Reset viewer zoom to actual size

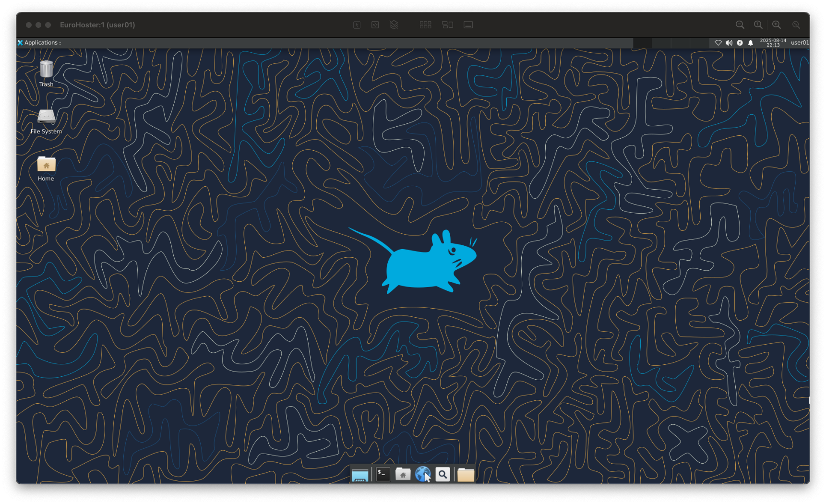click(758, 25)
